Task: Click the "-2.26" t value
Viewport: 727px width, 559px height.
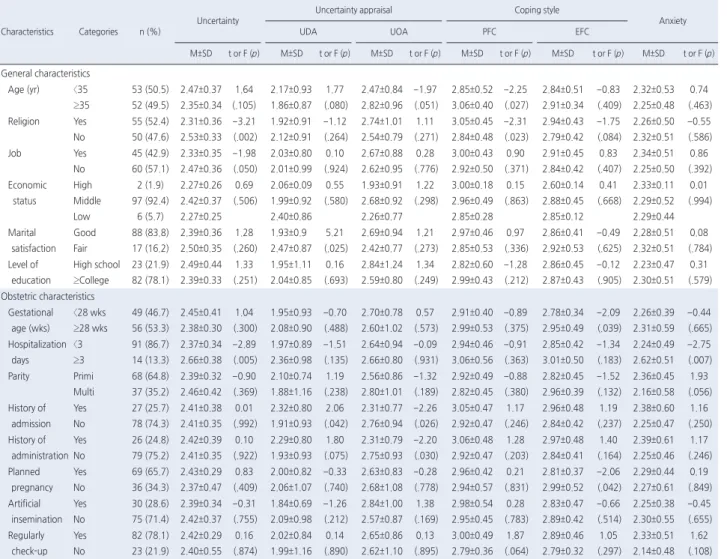Action: coord(425,408)
